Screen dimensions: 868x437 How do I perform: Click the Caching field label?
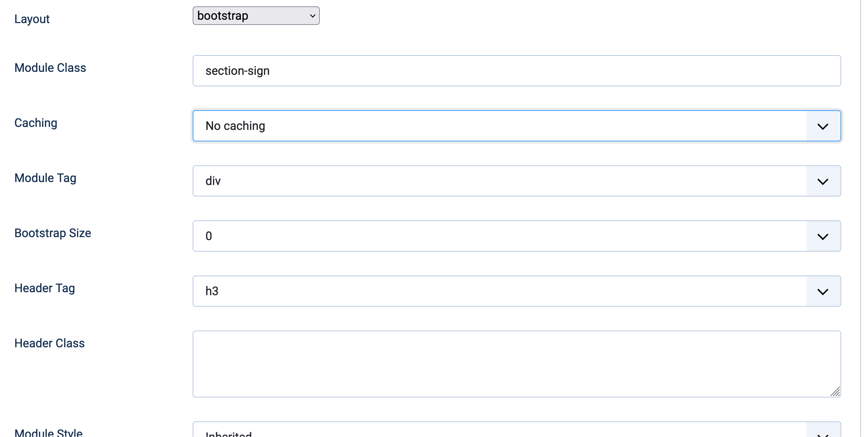coord(36,123)
